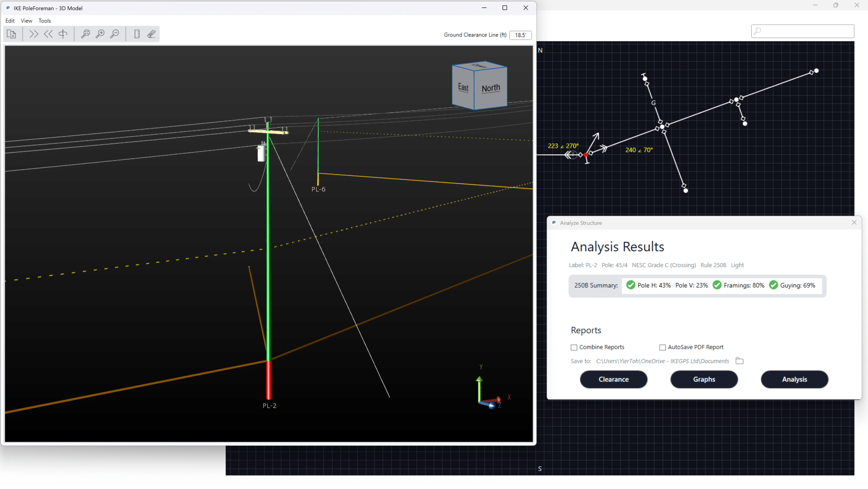Click the PL-6 pole label in 3D view
The width and height of the screenshot is (868, 489).
pyautogui.click(x=318, y=189)
